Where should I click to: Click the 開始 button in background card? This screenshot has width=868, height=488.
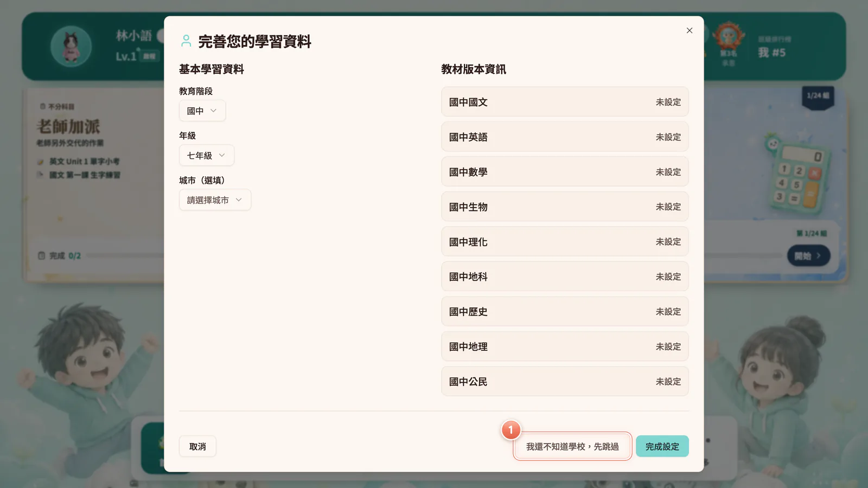pos(808,255)
